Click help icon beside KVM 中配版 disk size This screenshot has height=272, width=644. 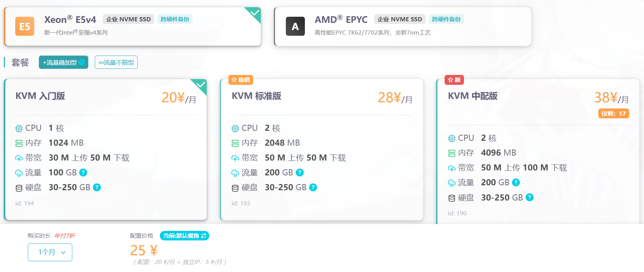(529, 197)
